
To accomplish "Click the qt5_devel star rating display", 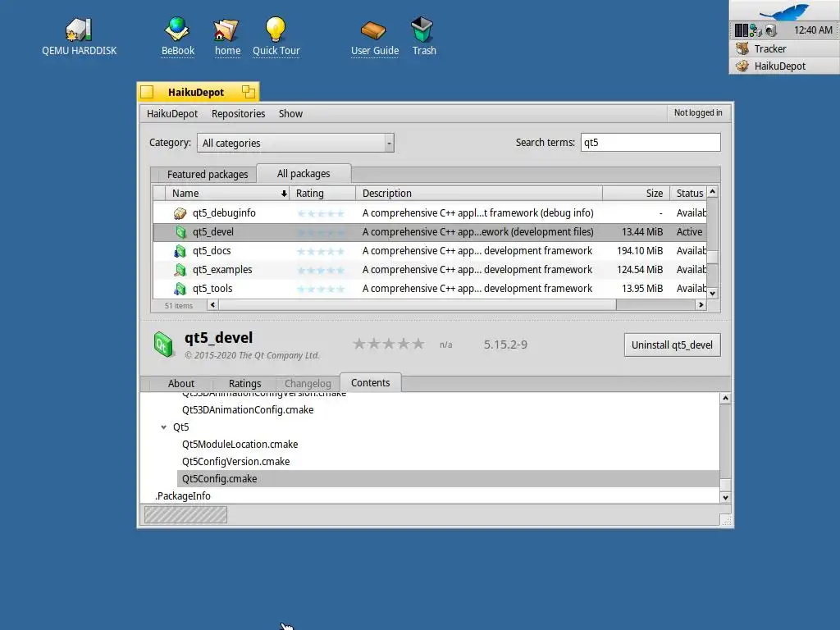I will pos(389,344).
